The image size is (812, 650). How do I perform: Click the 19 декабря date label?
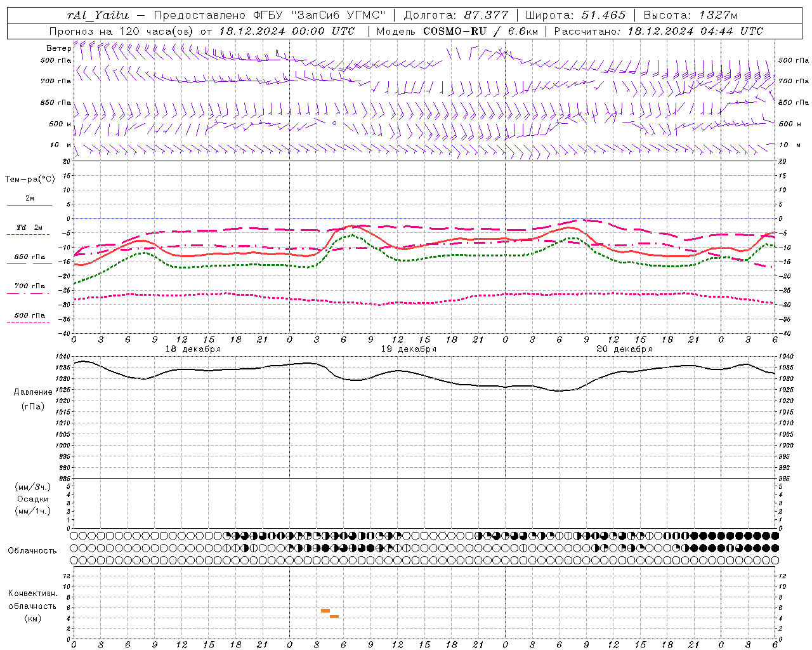click(409, 349)
